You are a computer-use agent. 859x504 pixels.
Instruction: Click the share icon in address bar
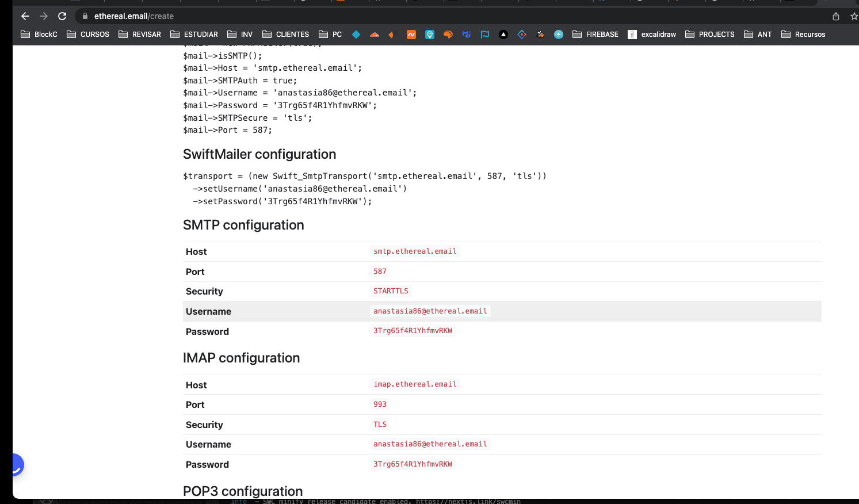click(x=836, y=16)
